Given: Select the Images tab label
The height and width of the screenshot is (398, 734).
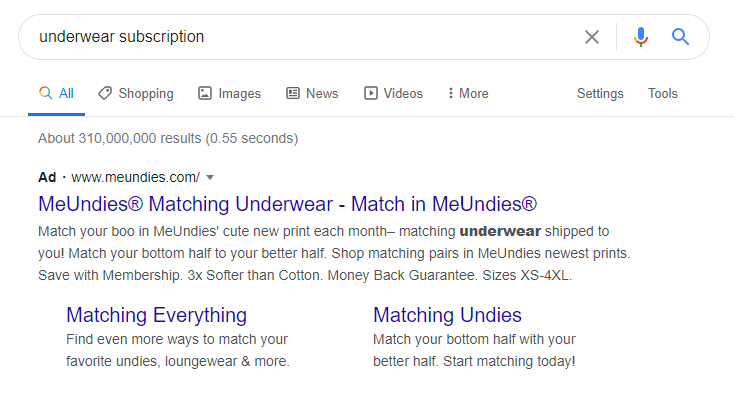Looking at the screenshot, I should 239,94.
